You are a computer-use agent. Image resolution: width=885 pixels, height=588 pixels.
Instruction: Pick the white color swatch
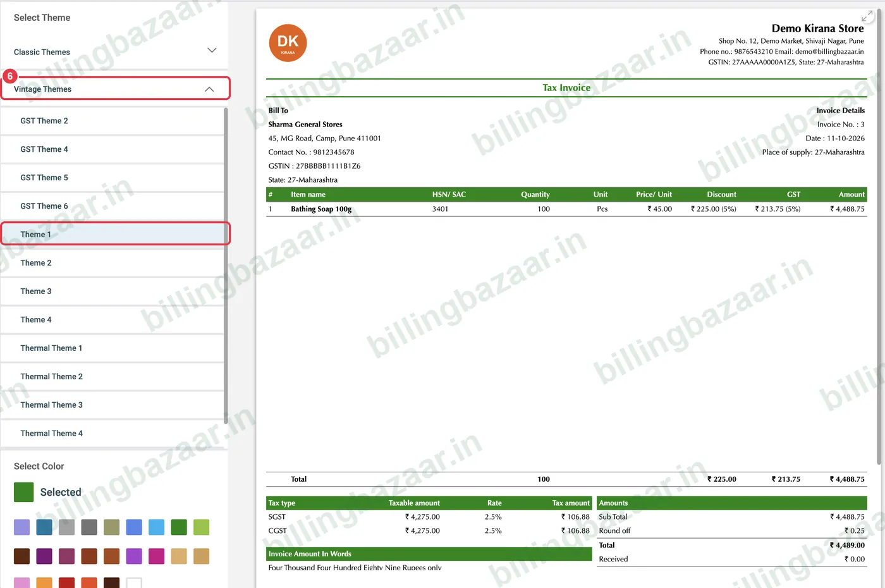point(134,583)
